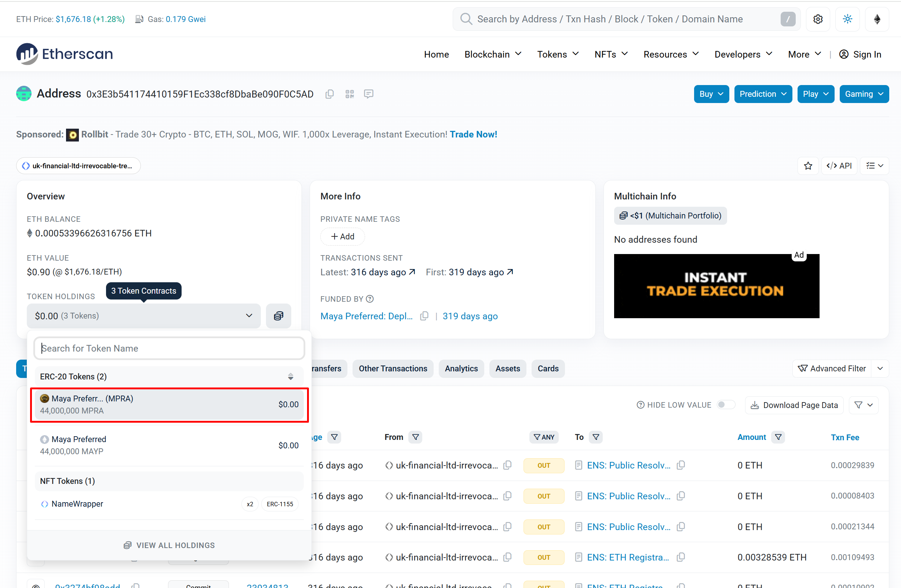The image size is (901, 588).
Task: Open Trade Now sponsored link
Action: click(x=473, y=134)
